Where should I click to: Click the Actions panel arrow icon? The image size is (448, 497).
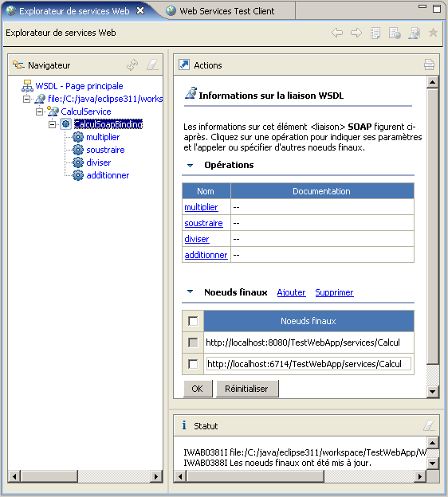point(184,65)
